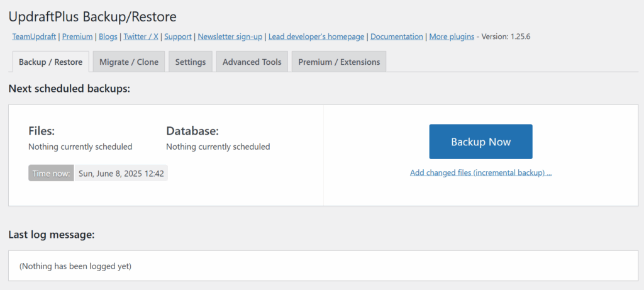Click the More plugins link
The image size is (644, 290).
452,36
